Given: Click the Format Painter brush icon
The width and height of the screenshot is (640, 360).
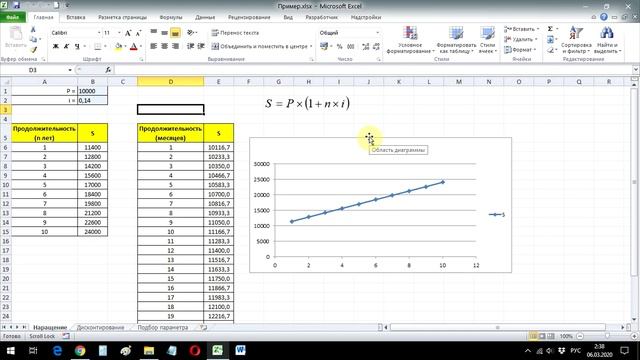Looking at the screenshot, I should [x=33, y=50].
